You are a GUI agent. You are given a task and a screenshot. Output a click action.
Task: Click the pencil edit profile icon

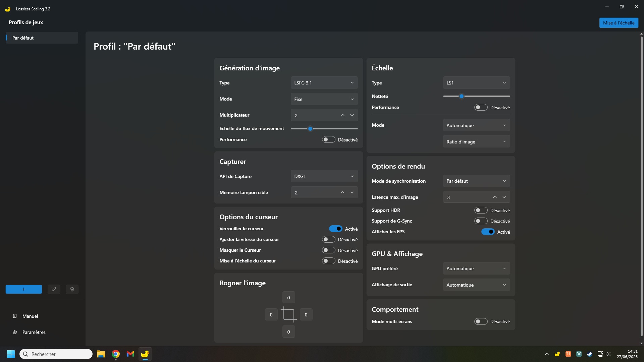[54, 289]
